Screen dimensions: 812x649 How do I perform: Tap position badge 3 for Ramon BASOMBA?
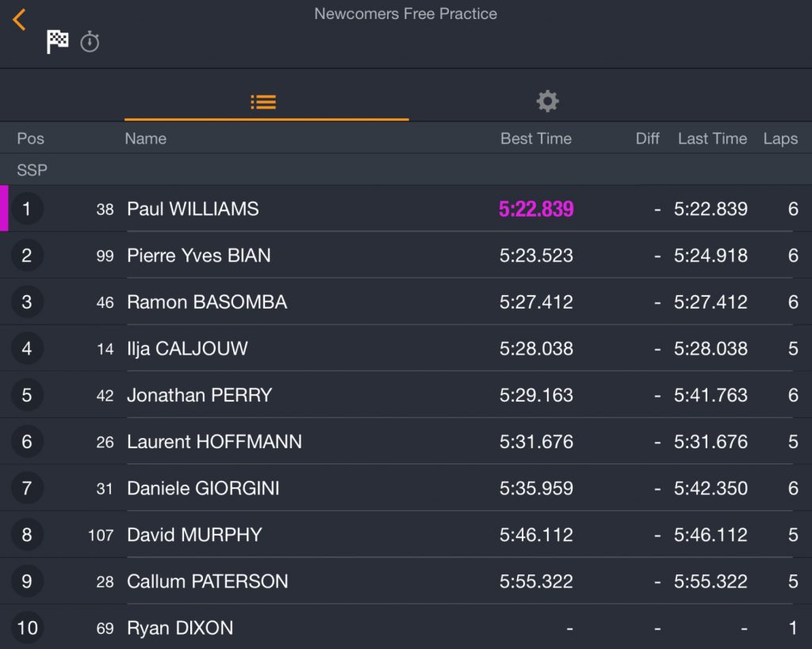tap(26, 302)
